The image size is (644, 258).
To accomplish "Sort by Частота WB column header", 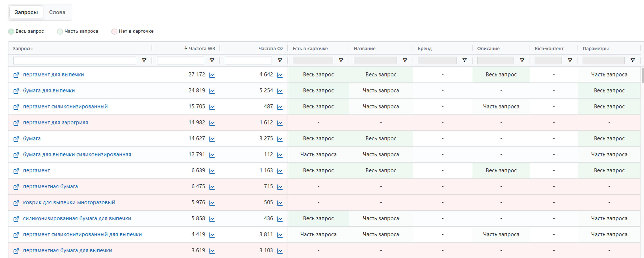I will pyautogui.click(x=202, y=49).
